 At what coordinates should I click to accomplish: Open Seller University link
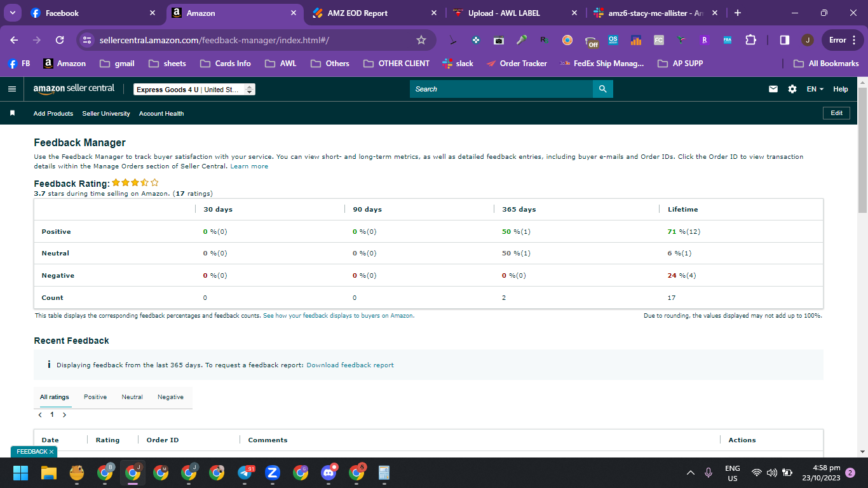[106, 113]
